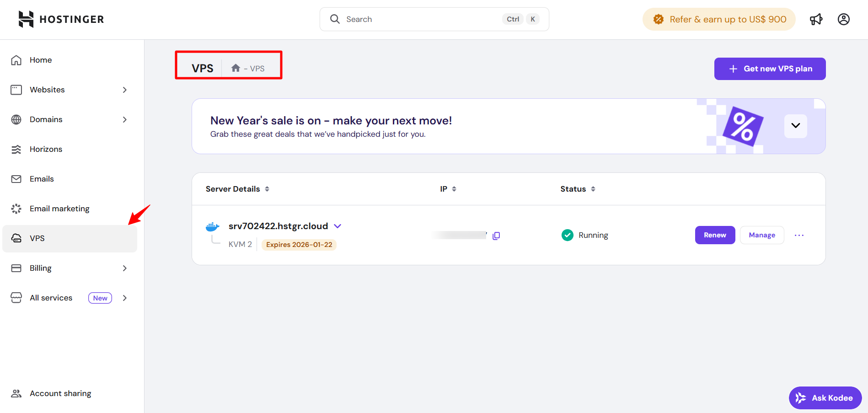The width and height of the screenshot is (868, 413).
Task: Click the referral badge icon
Action: [x=659, y=19]
